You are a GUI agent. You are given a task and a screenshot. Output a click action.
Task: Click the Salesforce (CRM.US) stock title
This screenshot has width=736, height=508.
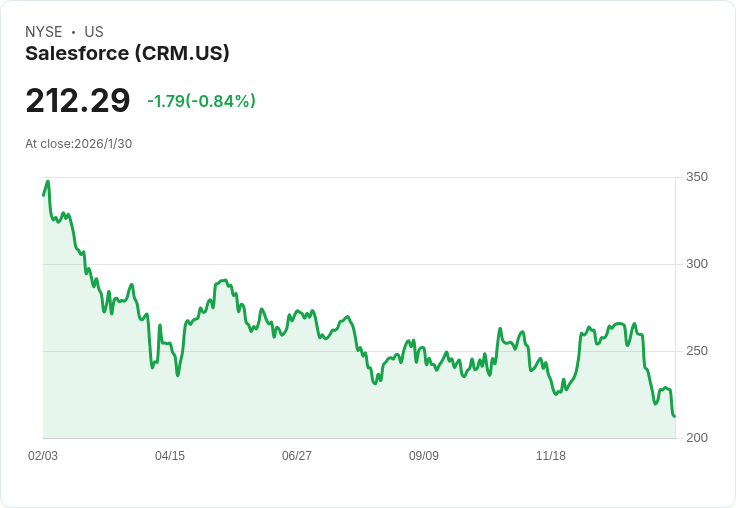[127, 53]
